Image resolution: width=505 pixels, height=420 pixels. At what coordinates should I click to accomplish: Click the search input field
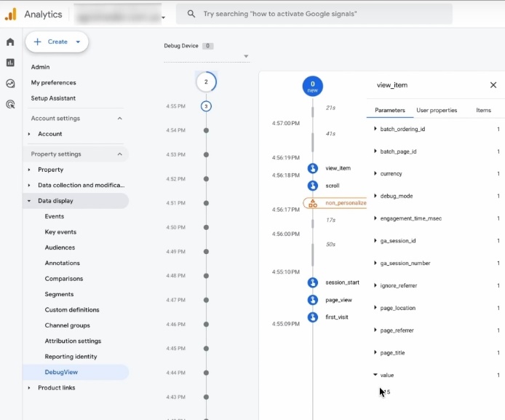[320, 14]
